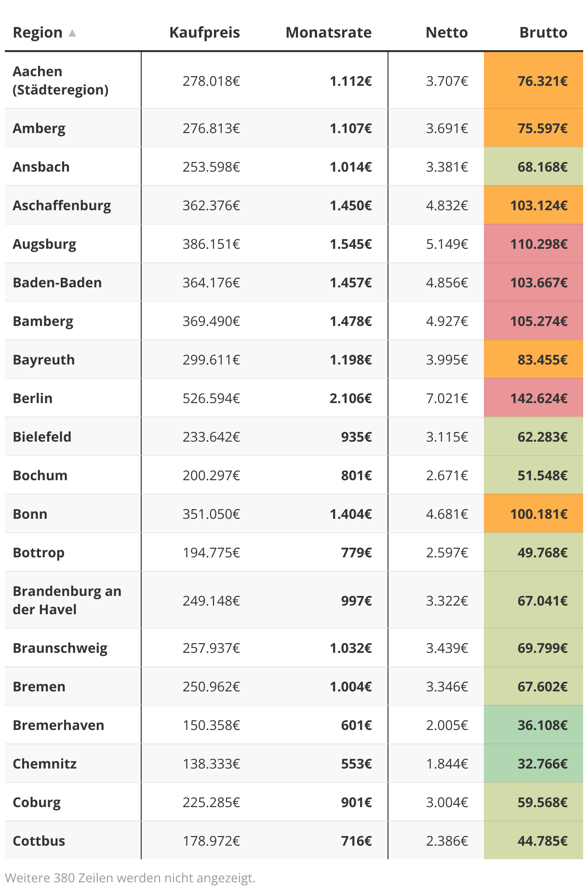Select the Brandenburg an der Havel row label
Screen dimensions: 588x891
pyautogui.click(x=67, y=600)
